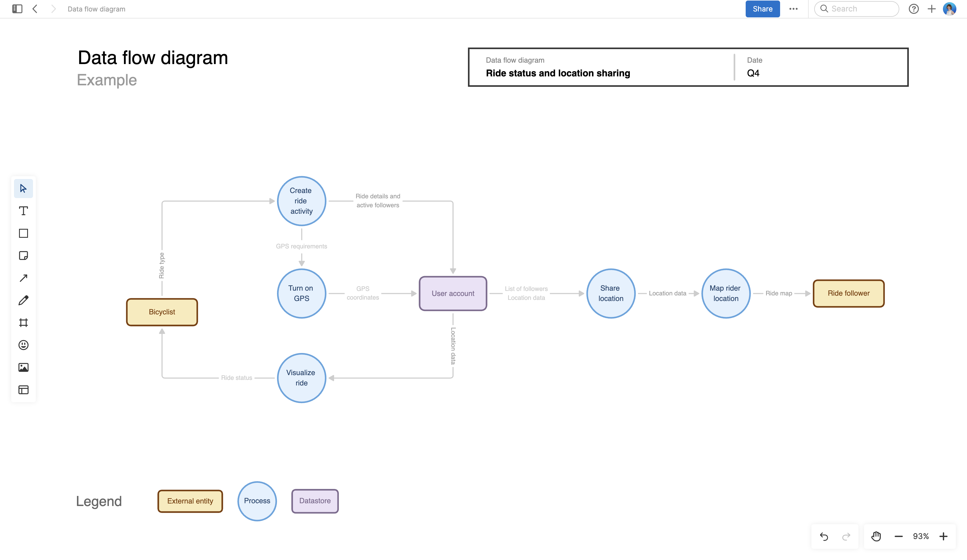Open the Help question mark menu

point(914,8)
